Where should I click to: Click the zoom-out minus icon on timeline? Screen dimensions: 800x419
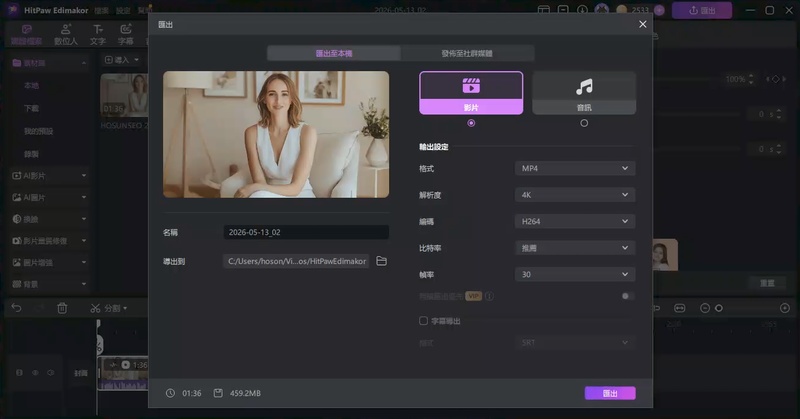coord(705,308)
